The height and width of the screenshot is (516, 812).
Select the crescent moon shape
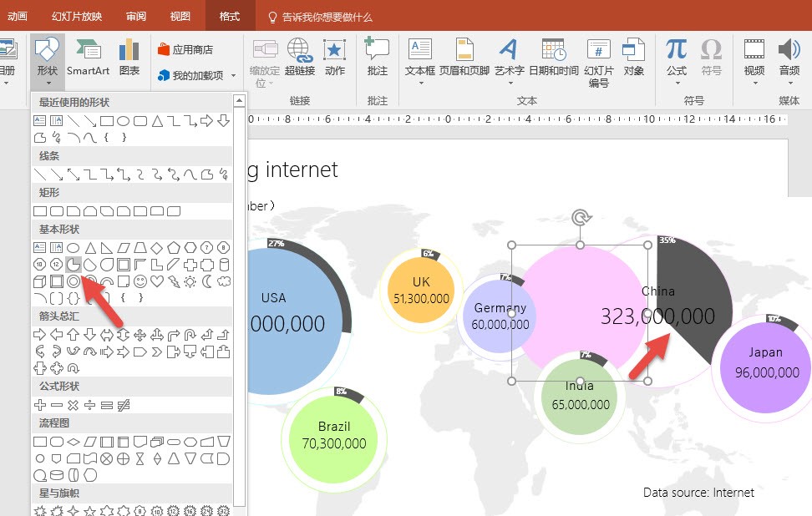pos(206,281)
